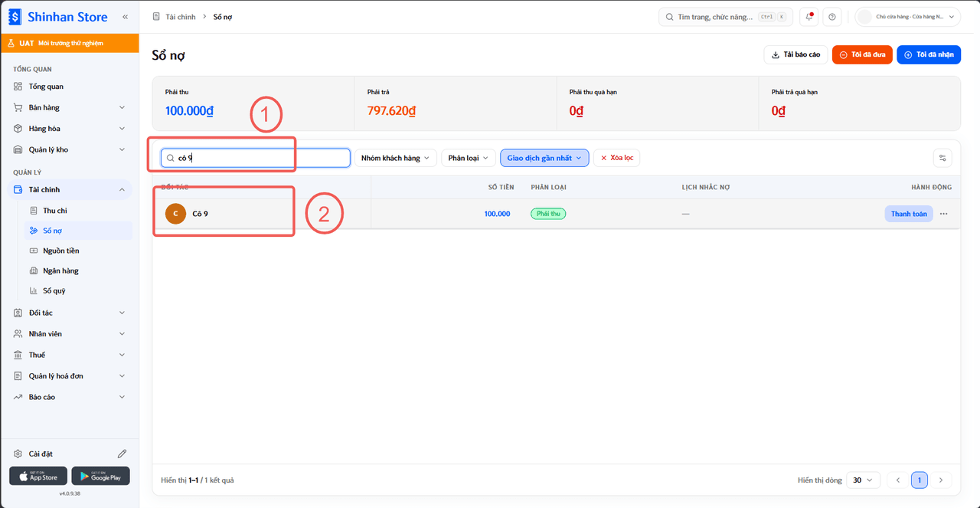The image size is (980, 508).
Task: Open the Giao dịch gần nhất dropdown
Action: tap(544, 158)
